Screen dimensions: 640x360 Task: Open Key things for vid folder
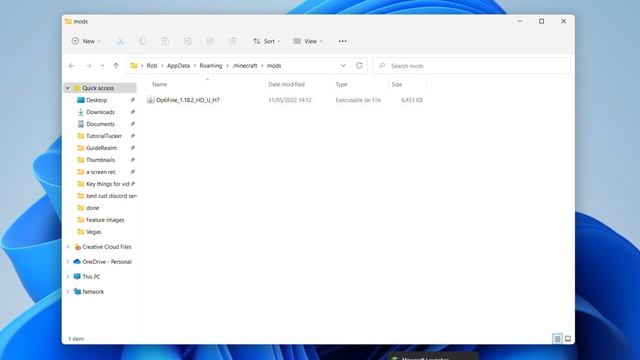coord(108,184)
